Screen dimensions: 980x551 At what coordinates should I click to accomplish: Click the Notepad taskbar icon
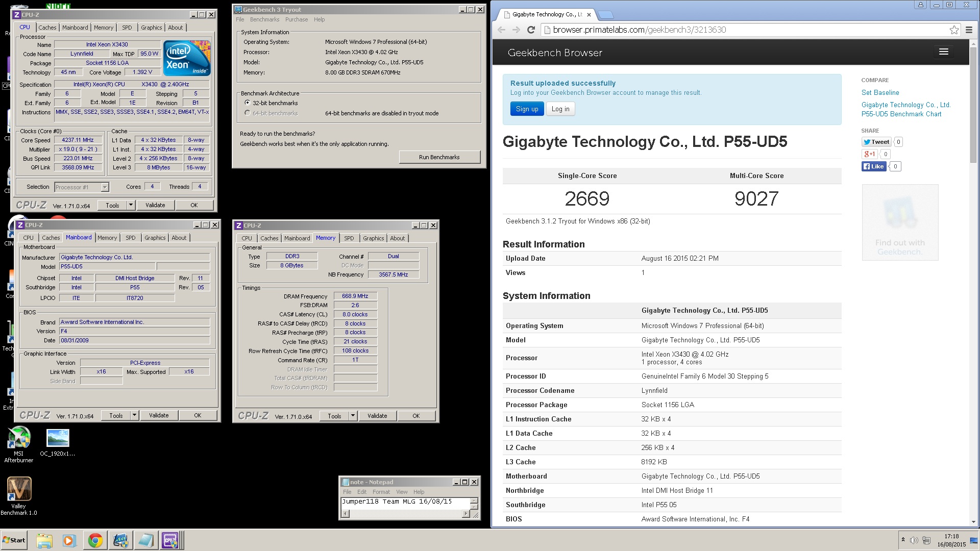point(145,540)
